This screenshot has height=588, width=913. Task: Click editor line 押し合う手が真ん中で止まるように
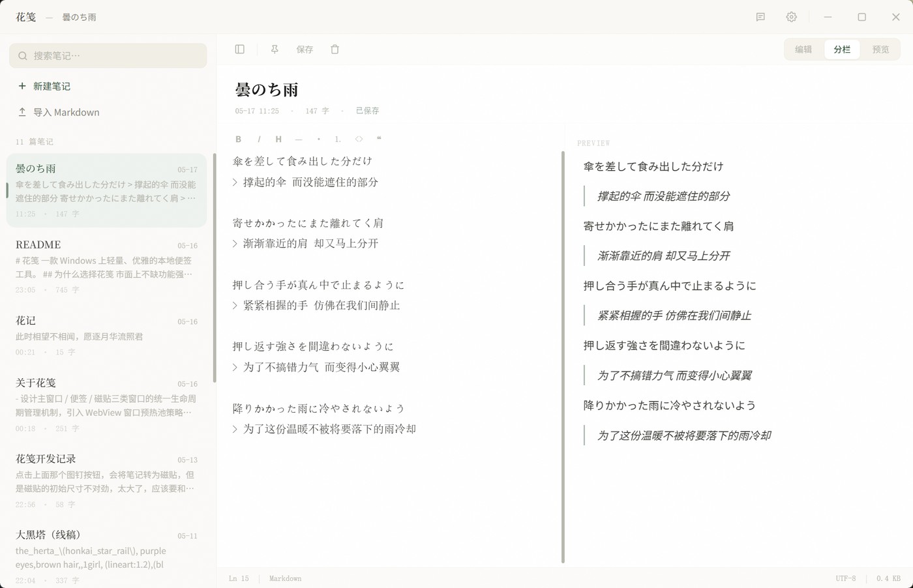(x=318, y=285)
